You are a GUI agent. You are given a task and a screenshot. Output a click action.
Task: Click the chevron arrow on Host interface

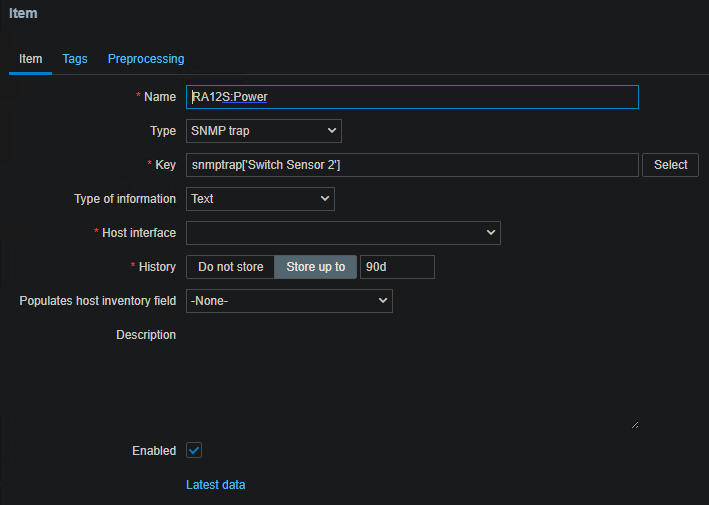click(x=491, y=233)
